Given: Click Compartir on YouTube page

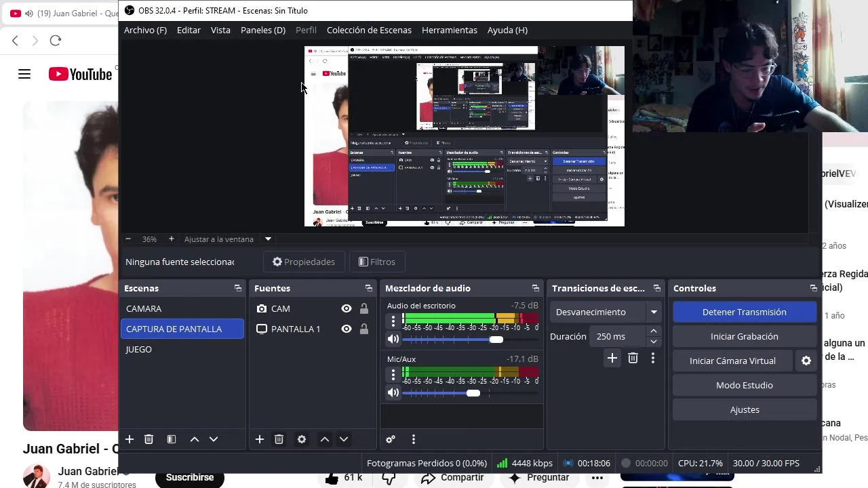Looking at the screenshot, I should pyautogui.click(x=453, y=477).
